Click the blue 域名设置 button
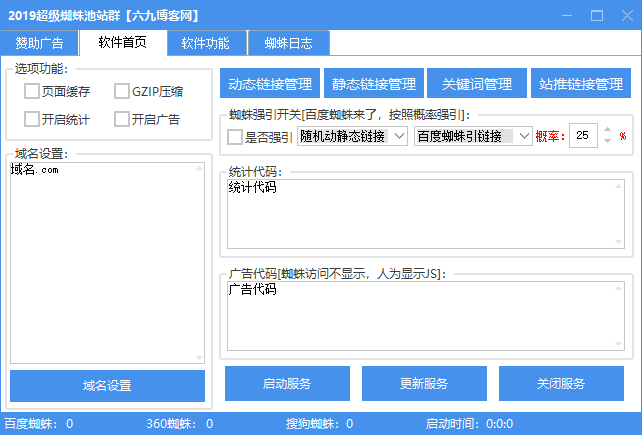The height and width of the screenshot is (435, 642). 107,386
